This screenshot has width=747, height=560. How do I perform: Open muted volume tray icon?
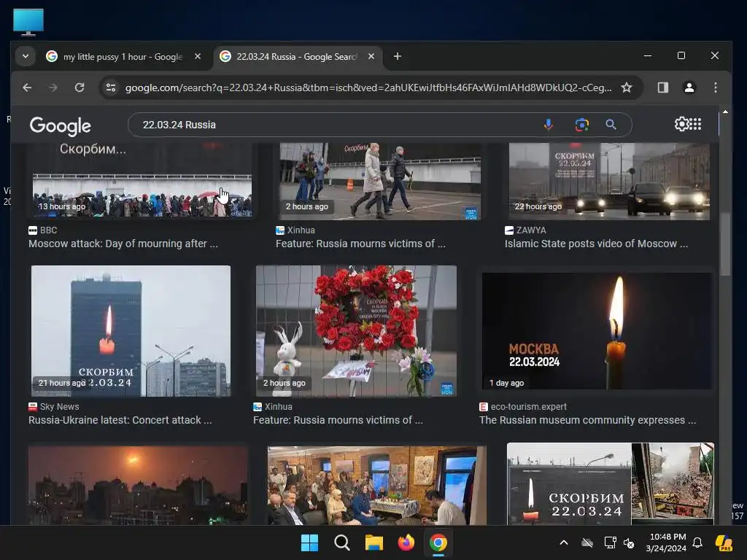pyautogui.click(x=630, y=542)
